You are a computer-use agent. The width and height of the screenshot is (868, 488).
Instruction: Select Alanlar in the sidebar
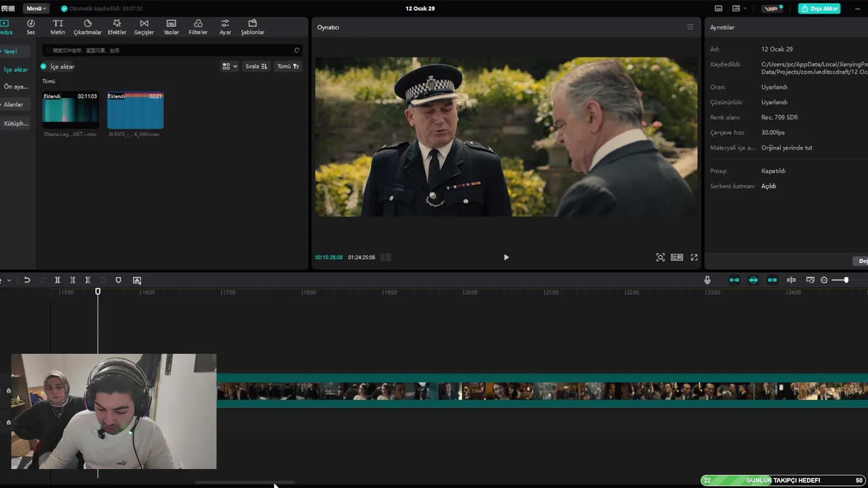pos(14,104)
